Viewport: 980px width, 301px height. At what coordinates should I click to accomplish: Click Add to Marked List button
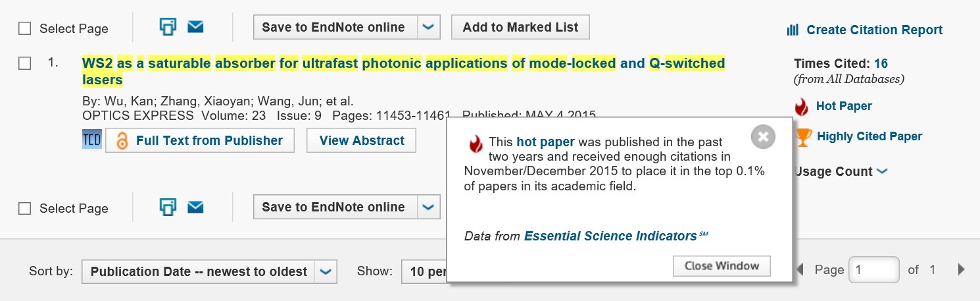pyautogui.click(x=520, y=27)
